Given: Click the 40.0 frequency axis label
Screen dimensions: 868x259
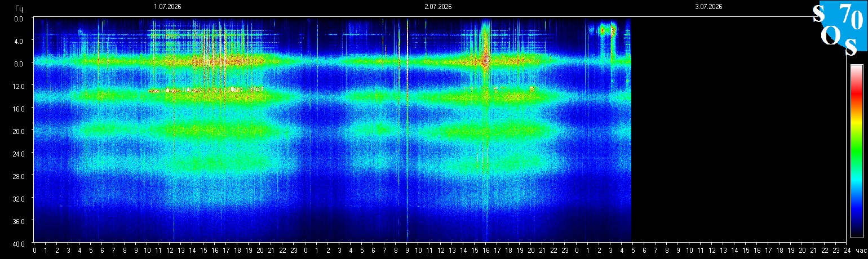Looking at the screenshot, I should (x=18, y=244).
